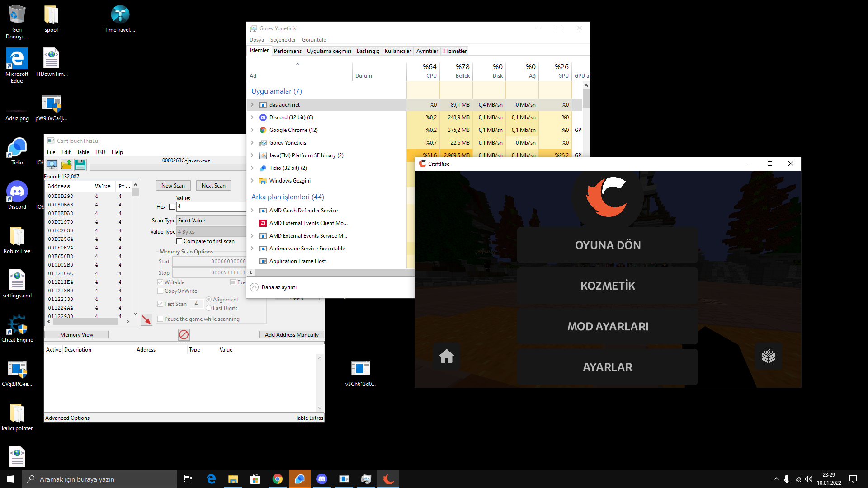Click the save floppy icon in Cheat Engine

click(x=80, y=165)
